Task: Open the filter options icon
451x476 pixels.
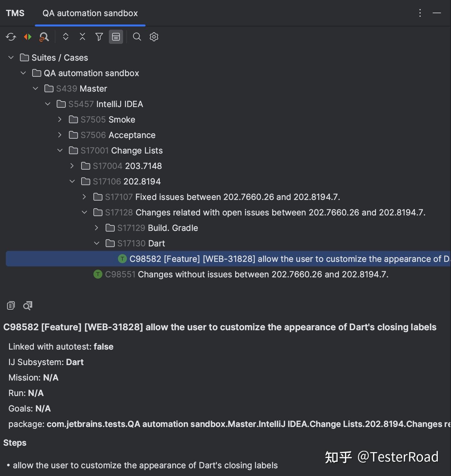Action: [x=99, y=37]
